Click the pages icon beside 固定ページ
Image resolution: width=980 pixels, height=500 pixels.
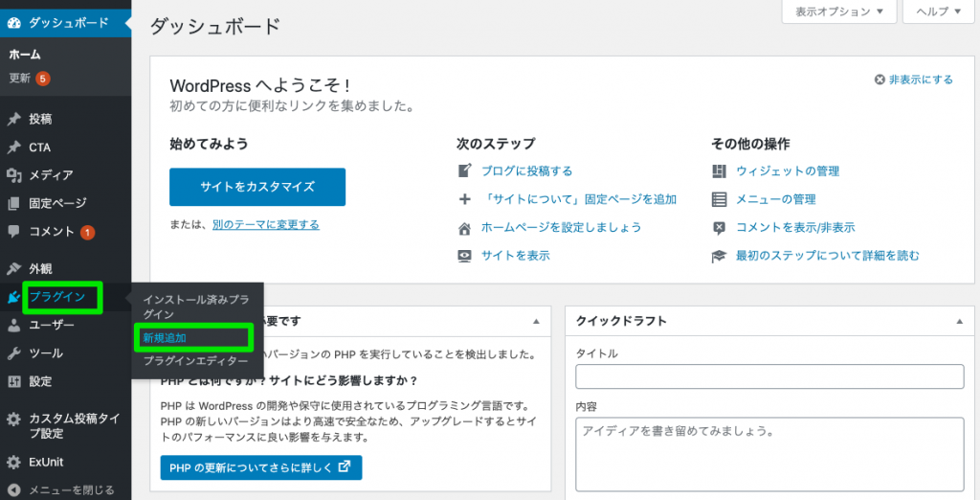(x=13, y=203)
